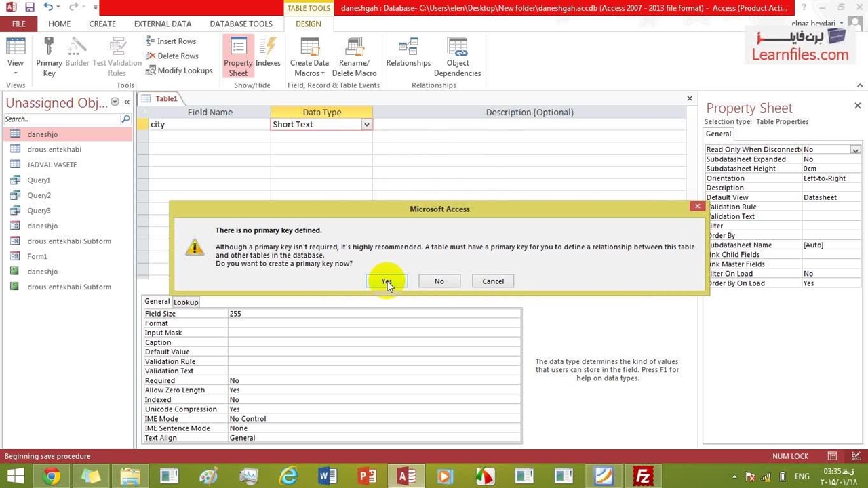The width and height of the screenshot is (868, 488).
Task: Open the Rename/Delete Macro tool
Action: click(x=354, y=56)
